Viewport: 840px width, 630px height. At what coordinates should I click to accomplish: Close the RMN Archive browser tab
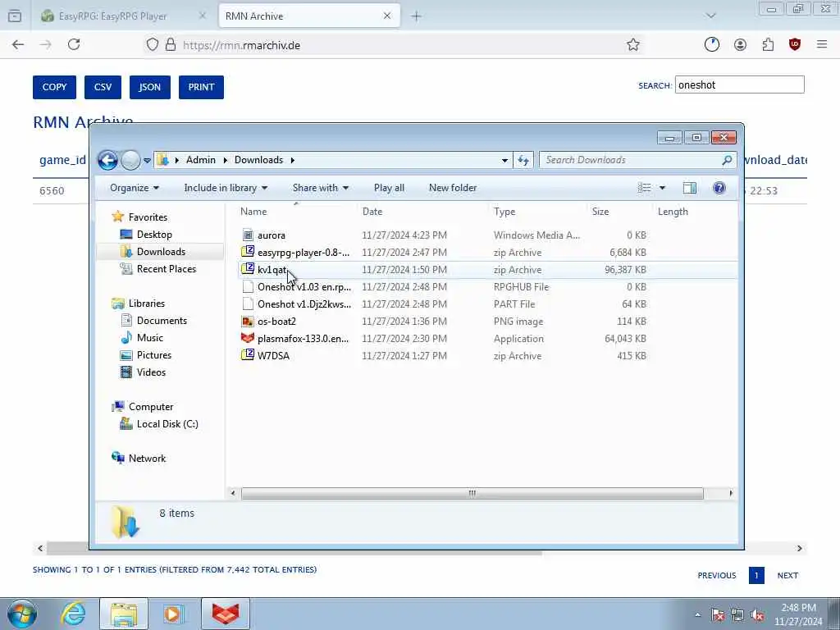387,16
